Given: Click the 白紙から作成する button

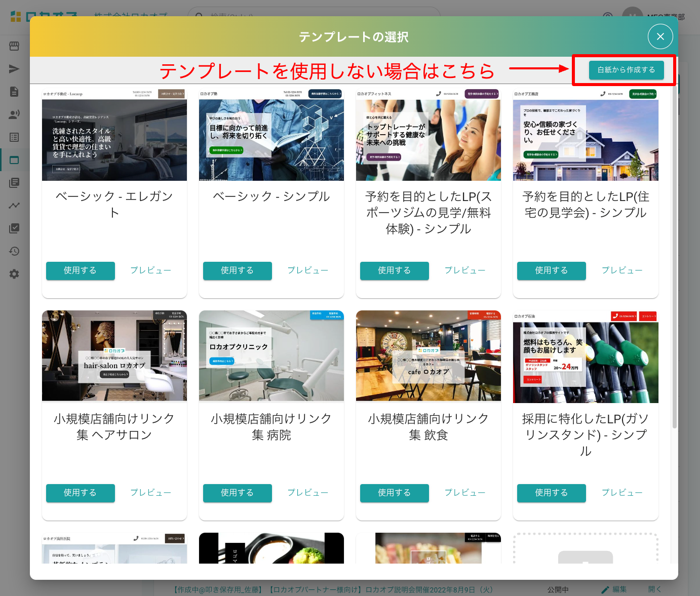Looking at the screenshot, I should coord(626,70).
